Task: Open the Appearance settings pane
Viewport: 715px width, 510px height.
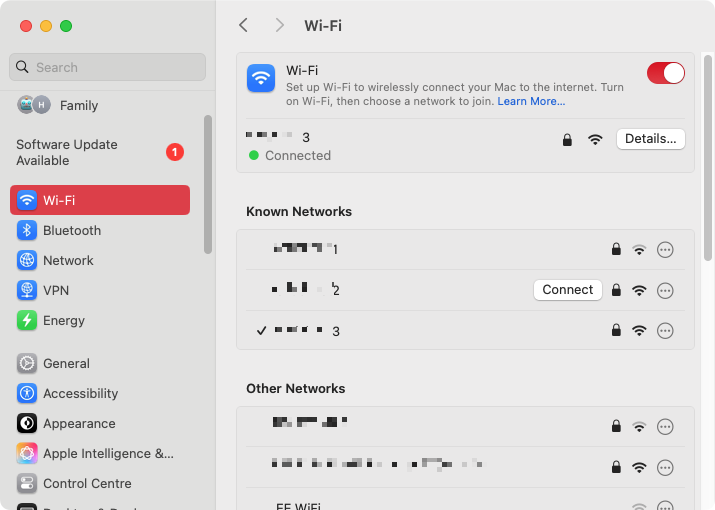Action: coord(100,424)
